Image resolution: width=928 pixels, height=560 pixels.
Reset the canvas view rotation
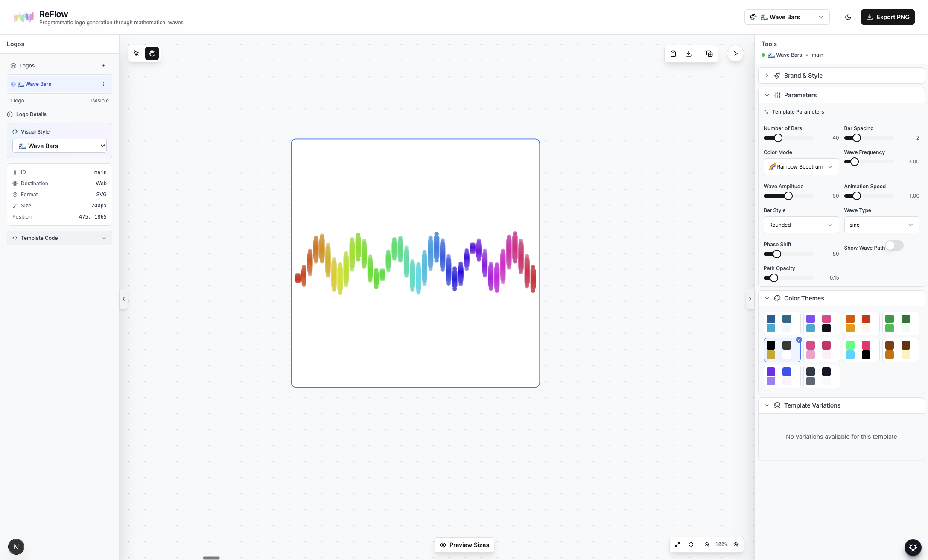[x=691, y=545]
